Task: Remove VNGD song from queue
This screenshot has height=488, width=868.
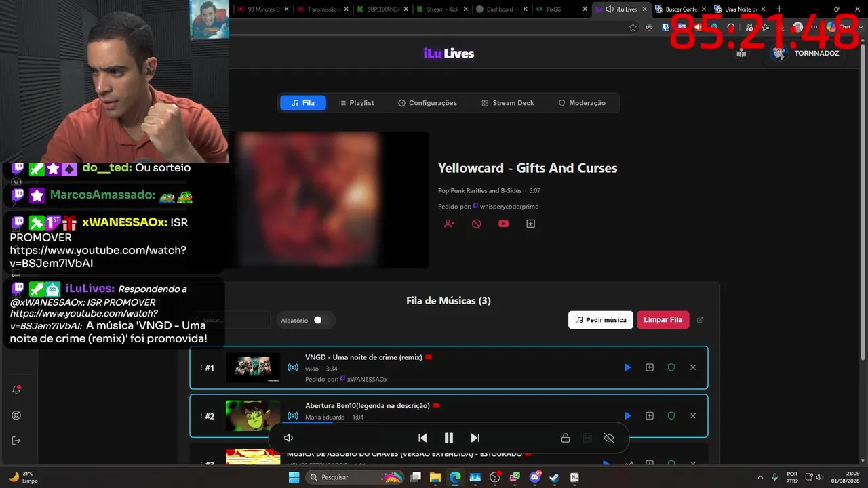Action: tap(693, 367)
